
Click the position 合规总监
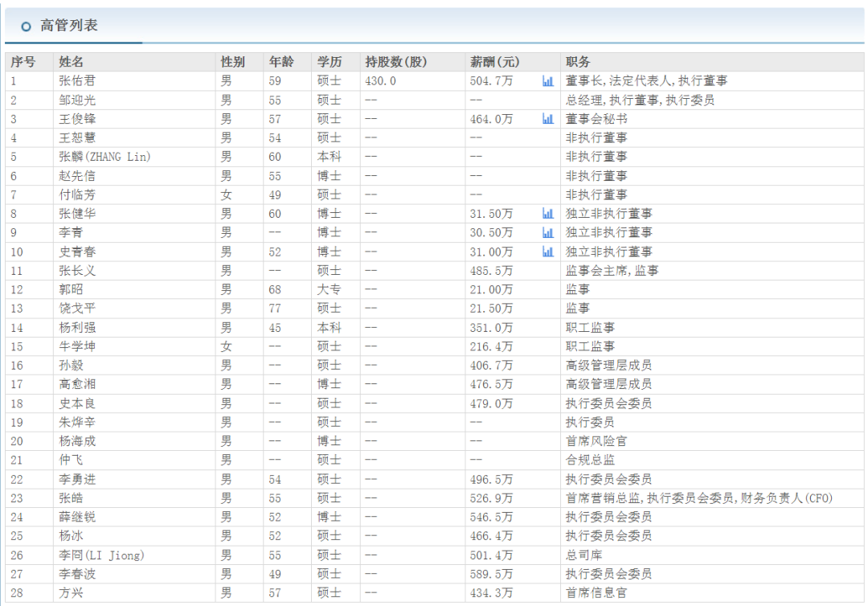pyautogui.click(x=590, y=460)
